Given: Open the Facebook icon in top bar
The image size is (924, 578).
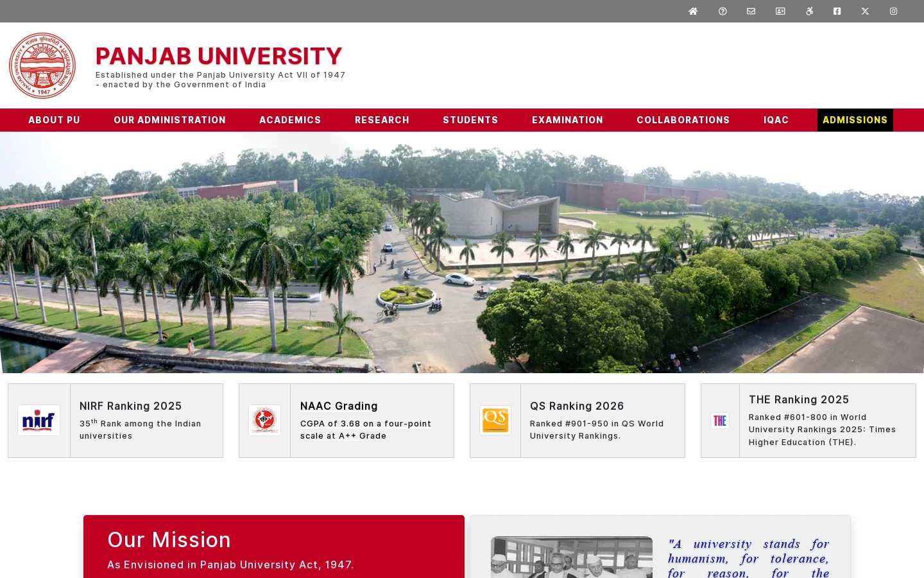Looking at the screenshot, I should [x=837, y=11].
